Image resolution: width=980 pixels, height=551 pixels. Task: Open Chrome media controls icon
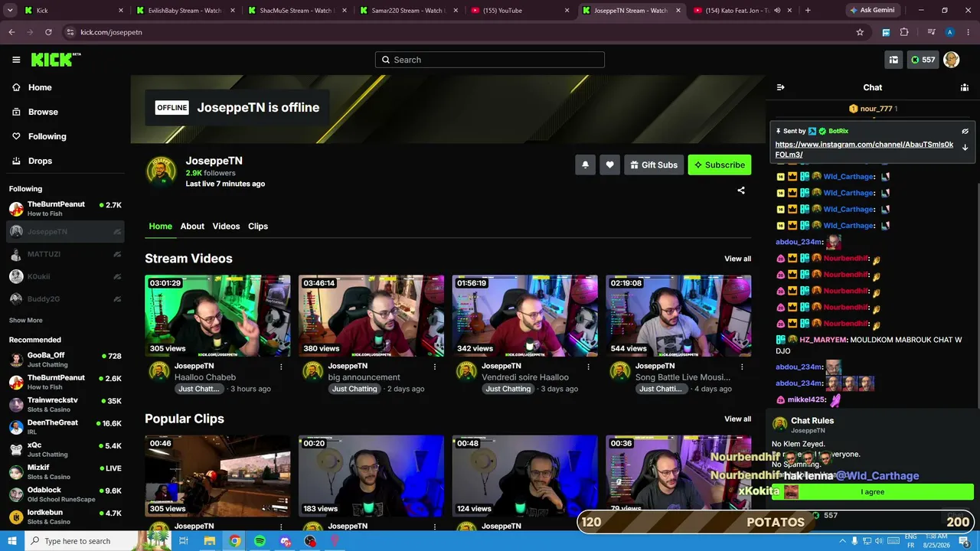click(x=931, y=32)
